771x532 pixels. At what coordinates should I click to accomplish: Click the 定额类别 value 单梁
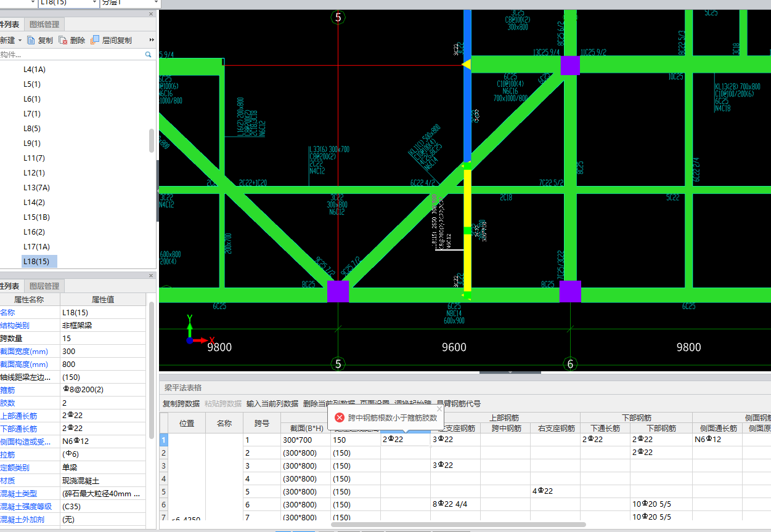coord(103,467)
